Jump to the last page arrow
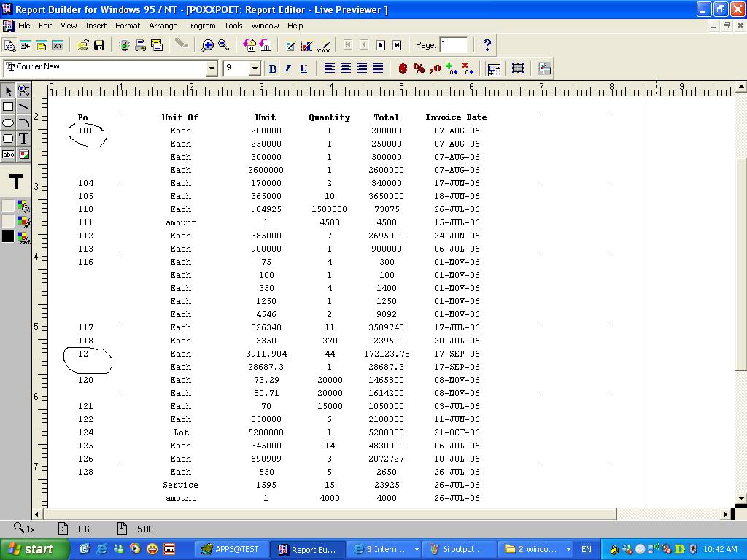This screenshot has width=747, height=560. tap(397, 45)
